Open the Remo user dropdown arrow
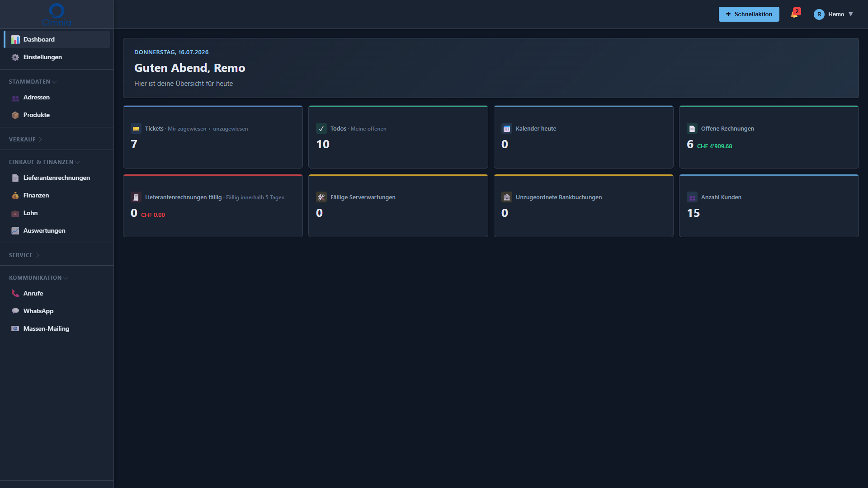 click(x=851, y=14)
